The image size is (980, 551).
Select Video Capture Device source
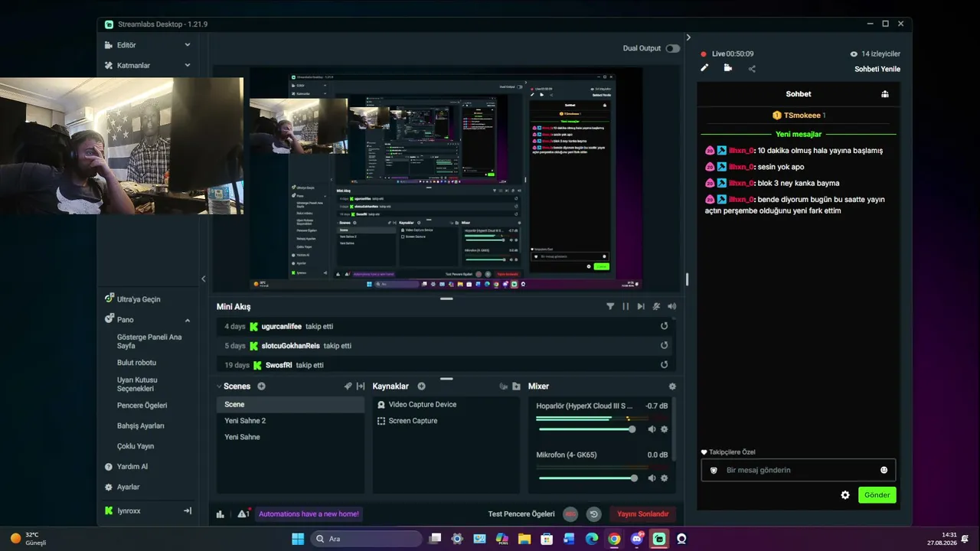pyautogui.click(x=446, y=404)
